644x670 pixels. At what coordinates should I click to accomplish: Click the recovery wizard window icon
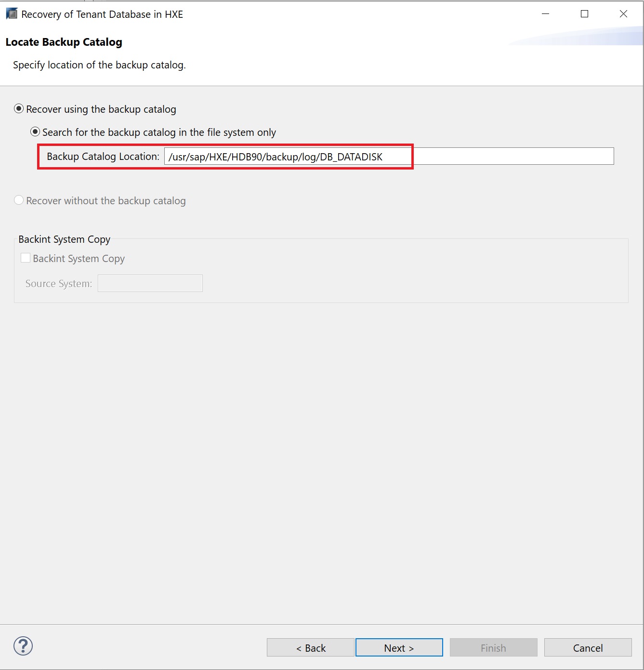pos(12,14)
